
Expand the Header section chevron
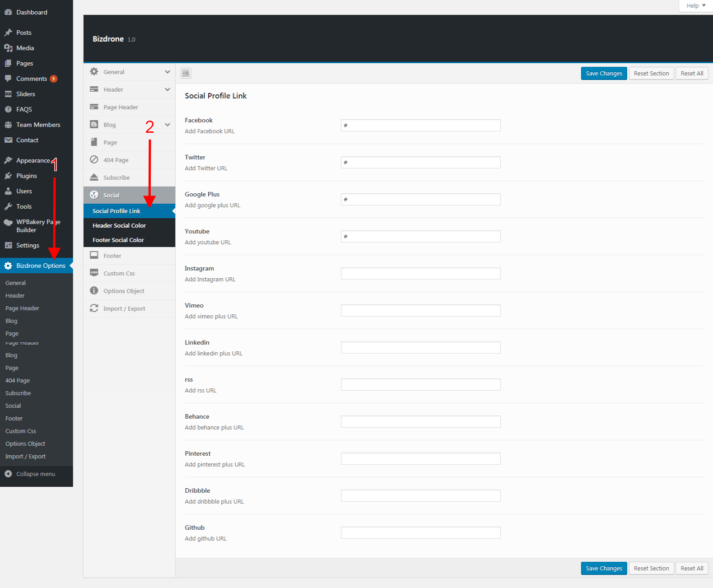pyautogui.click(x=168, y=89)
